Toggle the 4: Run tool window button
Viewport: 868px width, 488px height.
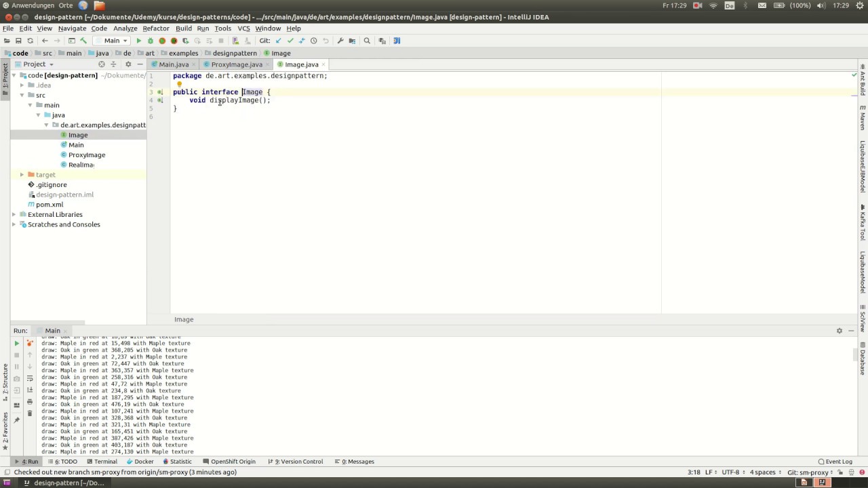(27, 462)
